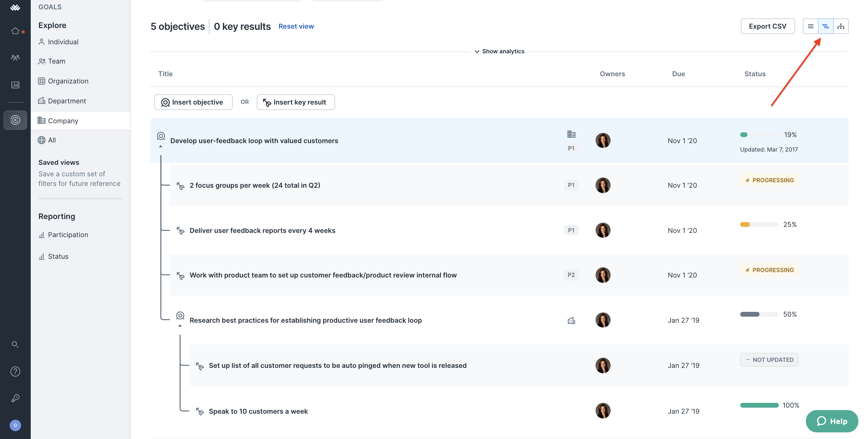Collapse the Develop user-feedback loop objective
Screen dimensions: 868x439
coord(161,146)
